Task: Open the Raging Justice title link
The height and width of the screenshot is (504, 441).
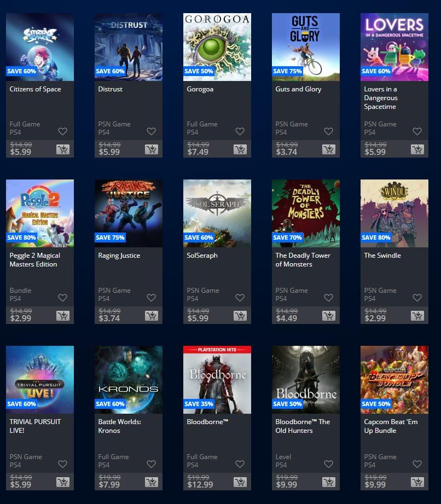Action: 119,256
